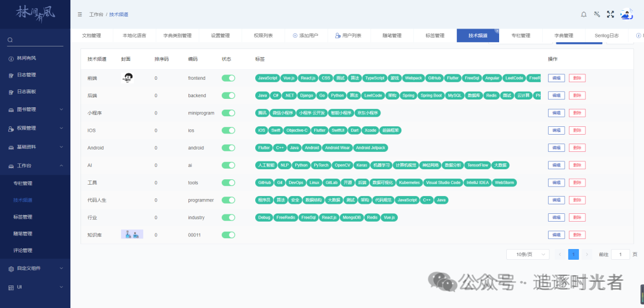Expand the UI menu chevron
The height and width of the screenshot is (308, 644).
pyautogui.click(x=61, y=287)
